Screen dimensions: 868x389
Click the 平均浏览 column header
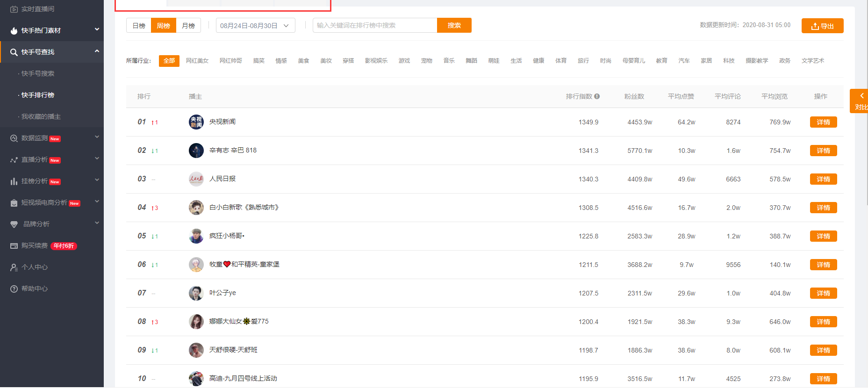775,96
